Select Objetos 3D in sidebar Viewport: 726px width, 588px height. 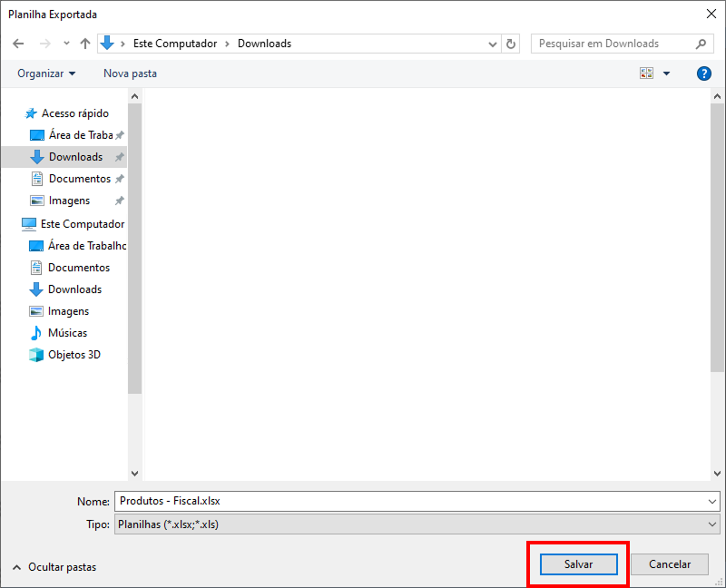tap(74, 355)
